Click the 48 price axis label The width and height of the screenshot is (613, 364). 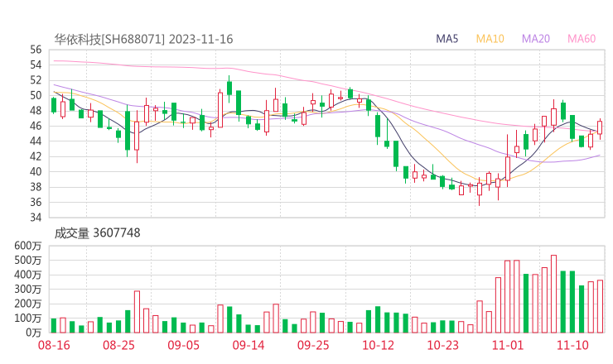(x=36, y=111)
